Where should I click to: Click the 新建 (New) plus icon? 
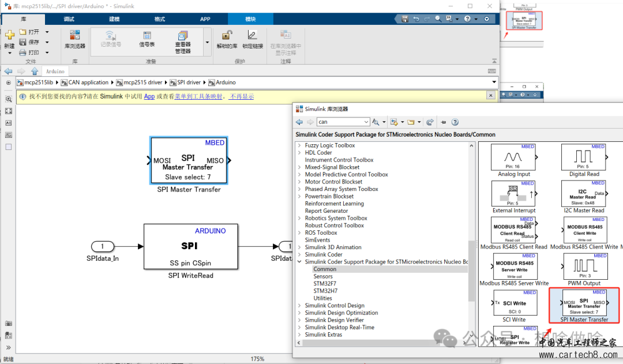(10, 35)
